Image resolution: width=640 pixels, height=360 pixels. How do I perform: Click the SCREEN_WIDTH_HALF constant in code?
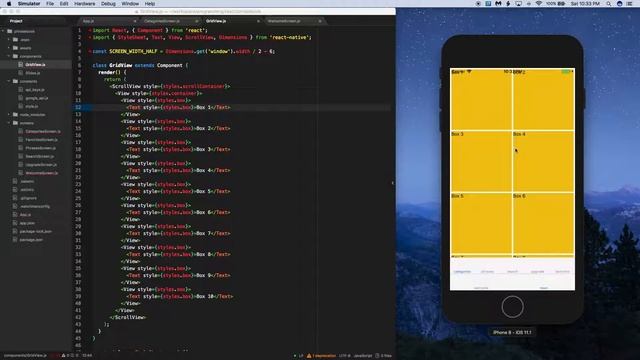tap(133, 51)
